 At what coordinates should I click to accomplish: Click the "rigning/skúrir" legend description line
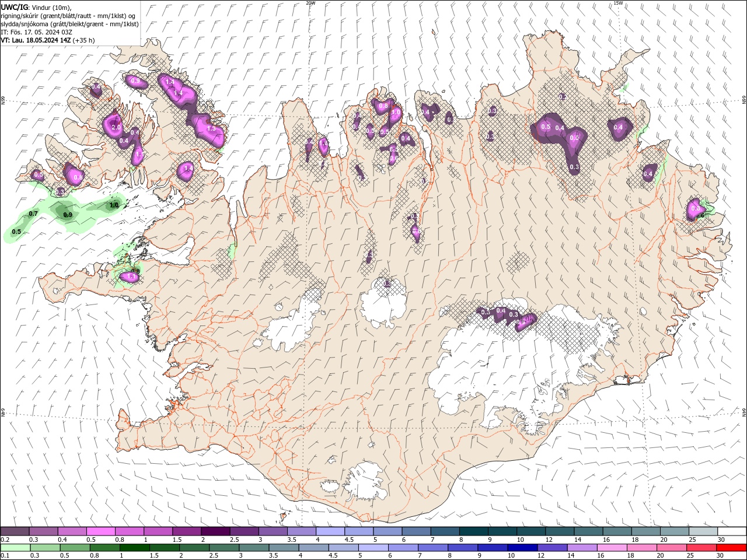click(68, 16)
